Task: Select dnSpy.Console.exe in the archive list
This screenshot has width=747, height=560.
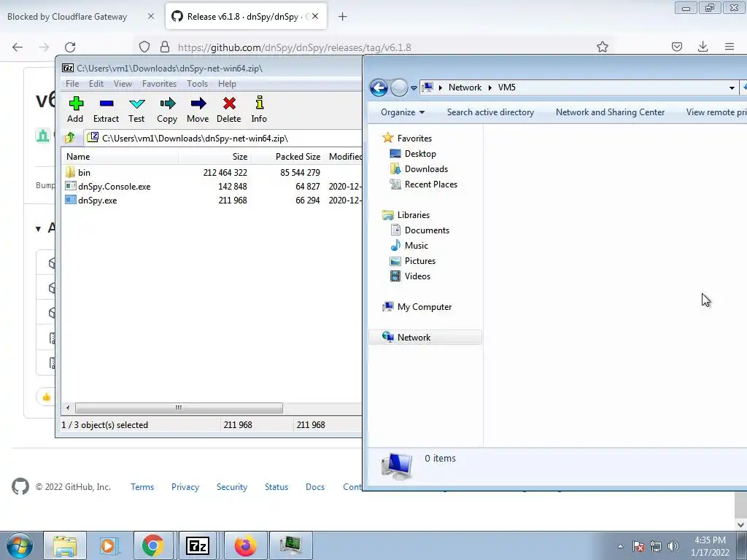Action: tap(114, 186)
